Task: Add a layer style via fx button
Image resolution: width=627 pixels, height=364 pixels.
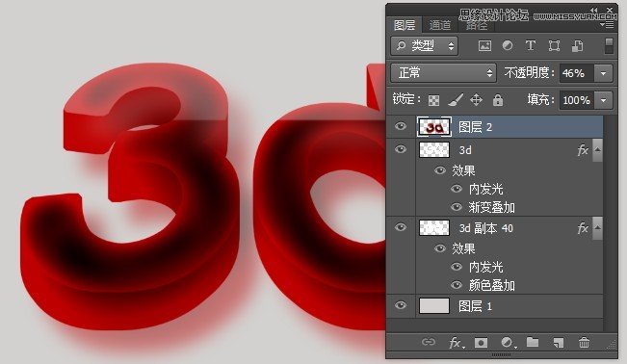Action: pyautogui.click(x=457, y=343)
